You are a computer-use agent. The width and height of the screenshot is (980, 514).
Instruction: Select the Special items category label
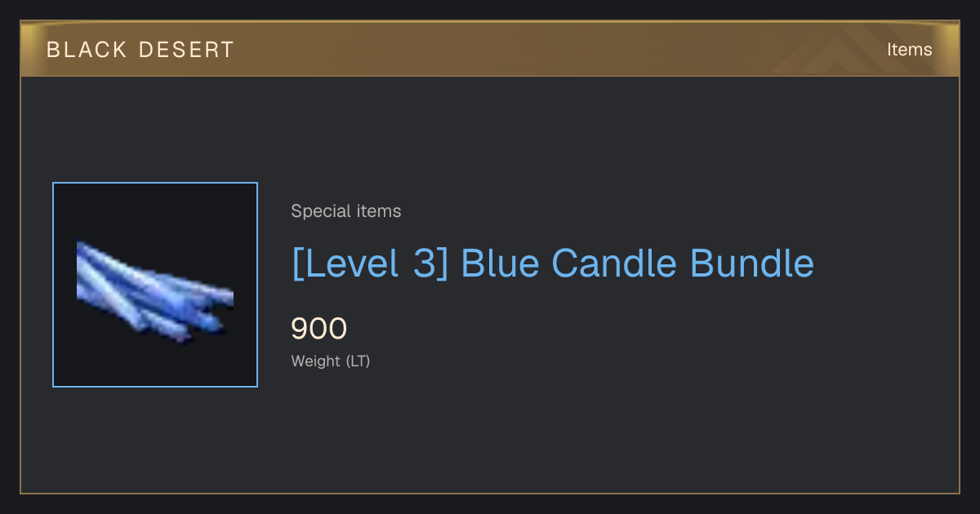pos(346,211)
